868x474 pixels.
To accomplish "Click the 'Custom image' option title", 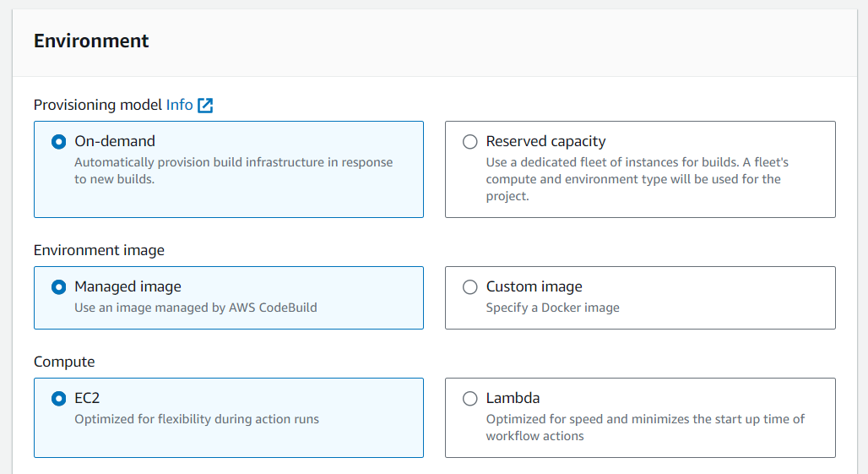I will (x=534, y=287).
